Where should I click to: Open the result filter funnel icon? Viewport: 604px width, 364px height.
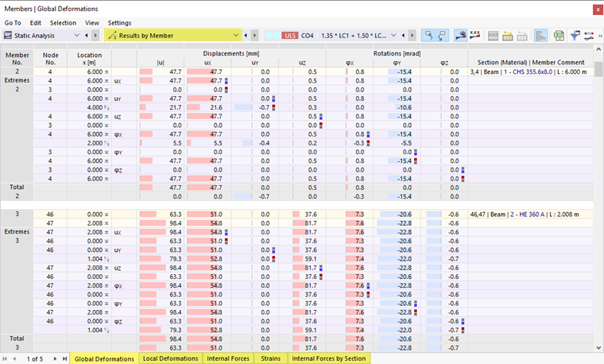point(575,36)
